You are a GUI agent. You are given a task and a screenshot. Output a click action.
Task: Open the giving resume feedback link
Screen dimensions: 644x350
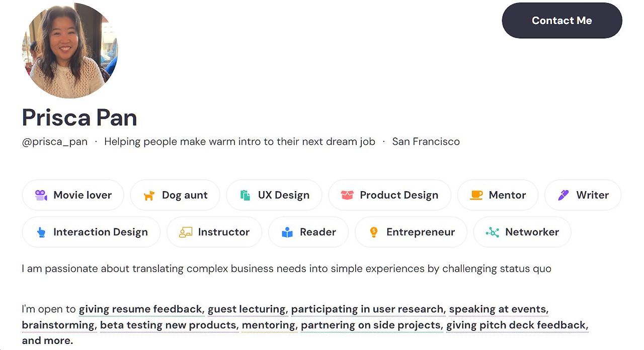[140, 309]
